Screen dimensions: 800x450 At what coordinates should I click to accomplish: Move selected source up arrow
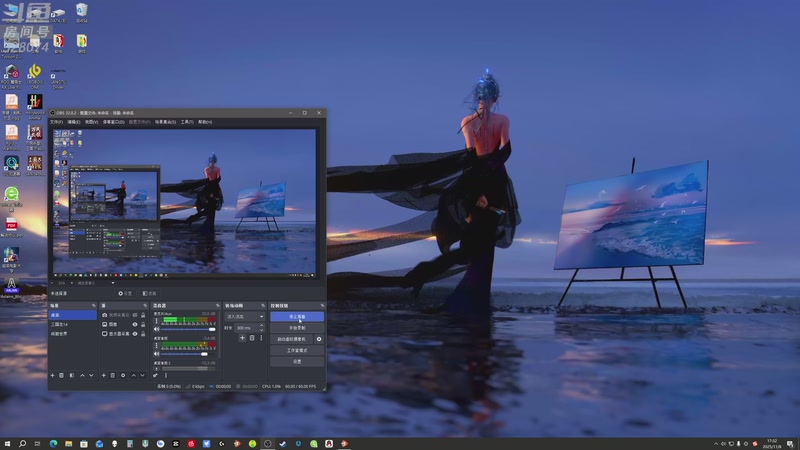pyautogui.click(x=134, y=376)
